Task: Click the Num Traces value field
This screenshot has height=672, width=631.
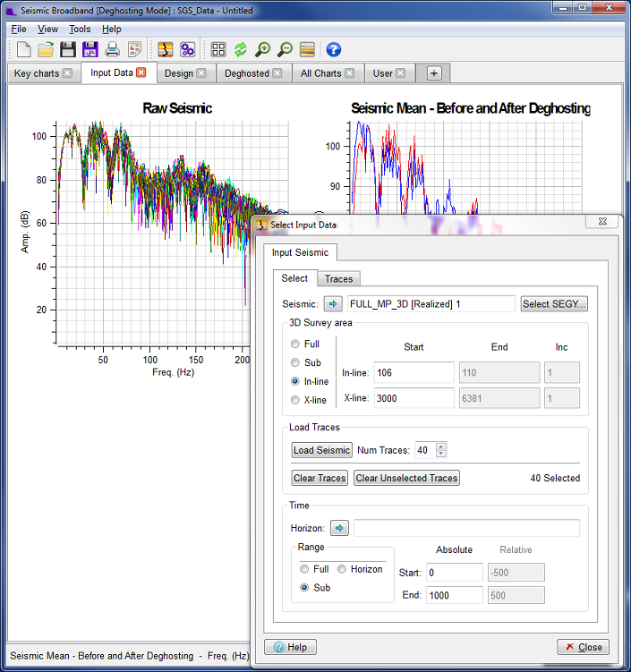Action: point(425,450)
